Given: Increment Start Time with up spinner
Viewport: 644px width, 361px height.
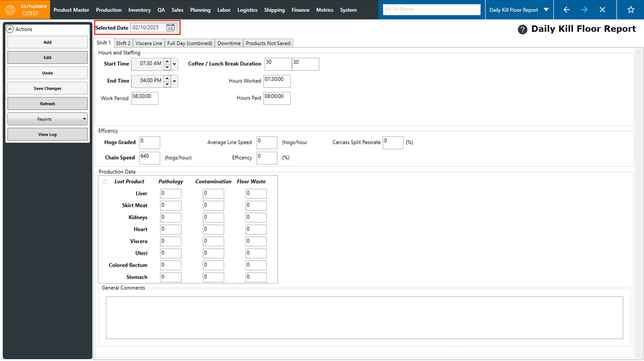Looking at the screenshot, I should [x=167, y=62].
